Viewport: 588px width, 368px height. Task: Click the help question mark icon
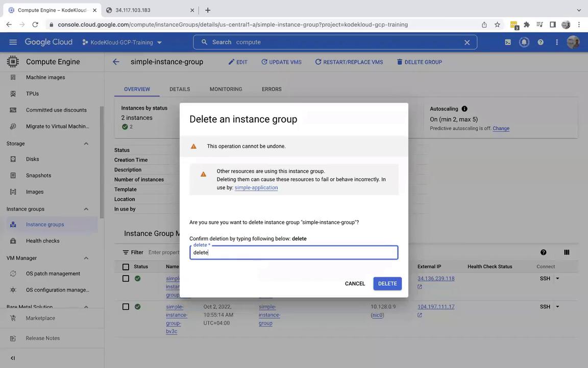(541, 42)
